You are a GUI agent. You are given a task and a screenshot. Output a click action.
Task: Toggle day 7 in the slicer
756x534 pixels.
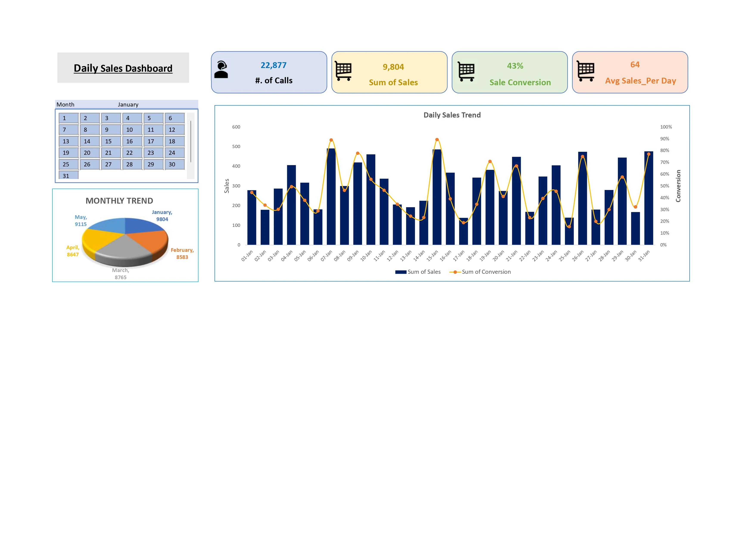coord(69,130)
